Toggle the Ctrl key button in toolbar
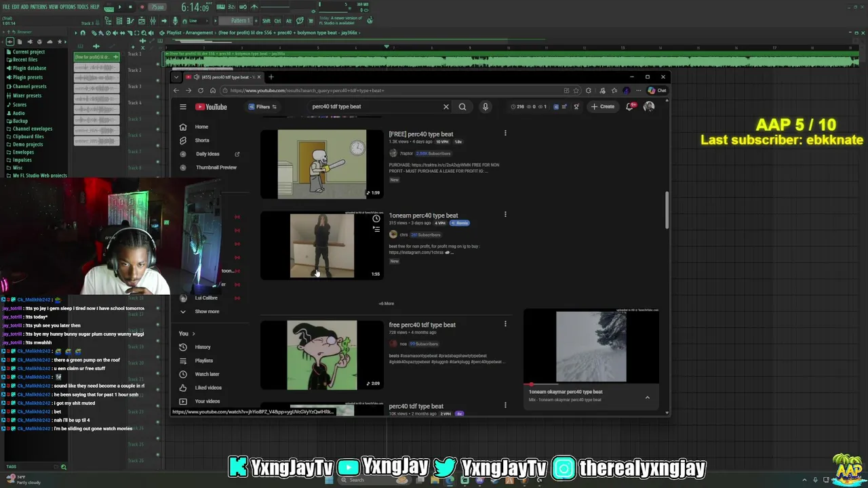This screenshot has width=868, height=488. tap(278, 21)
